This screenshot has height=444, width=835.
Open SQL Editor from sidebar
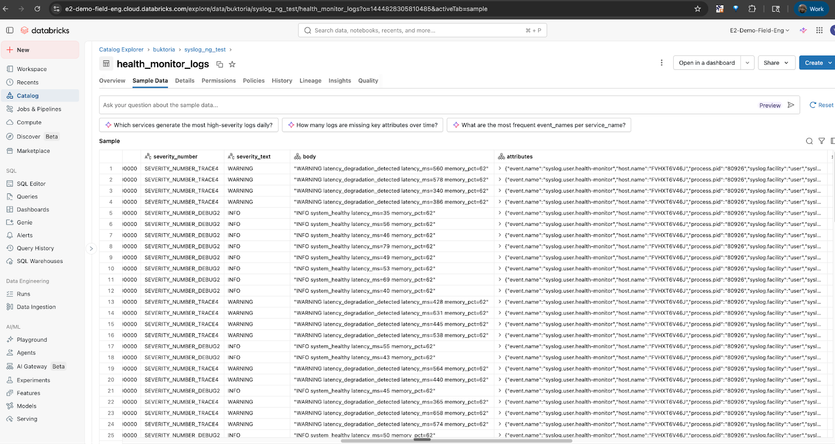point(33,184)
